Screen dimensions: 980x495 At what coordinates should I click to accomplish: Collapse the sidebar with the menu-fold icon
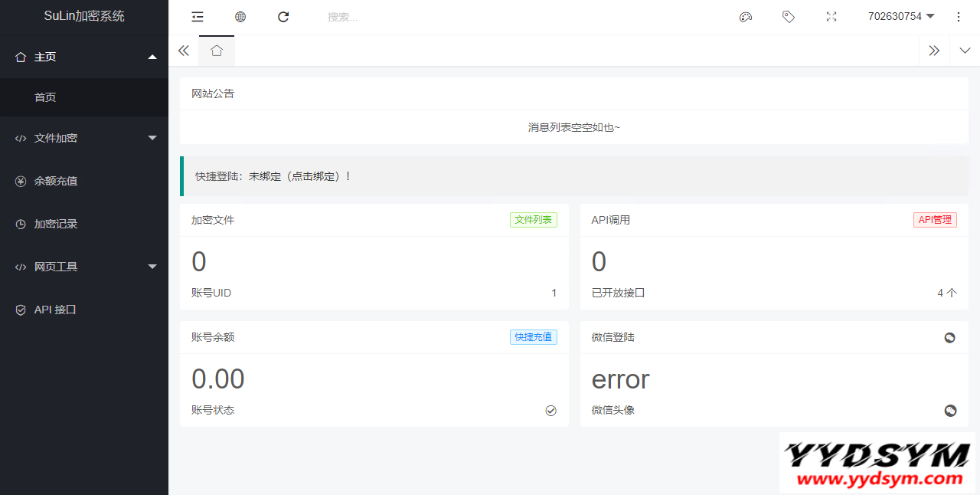198,17
